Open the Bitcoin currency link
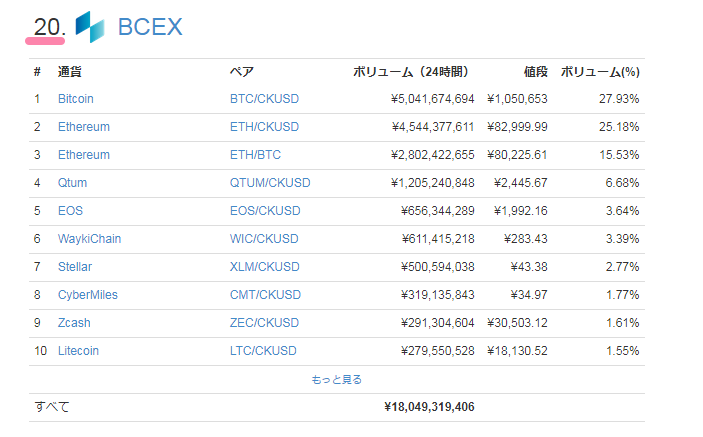 tap(76, 99)
